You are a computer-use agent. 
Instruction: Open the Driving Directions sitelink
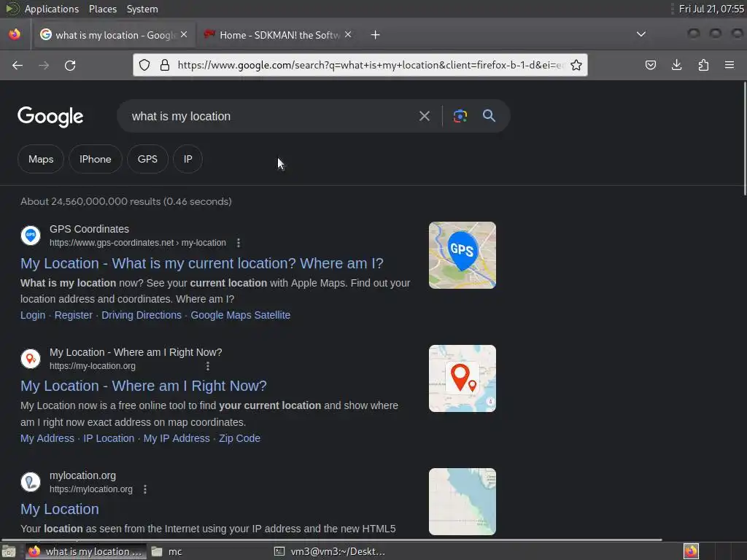[142, 315]
